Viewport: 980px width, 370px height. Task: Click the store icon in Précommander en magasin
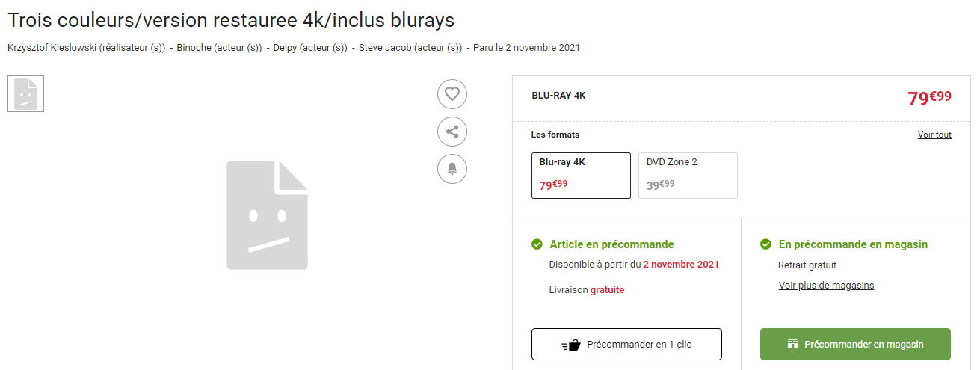tap(793, 345)
